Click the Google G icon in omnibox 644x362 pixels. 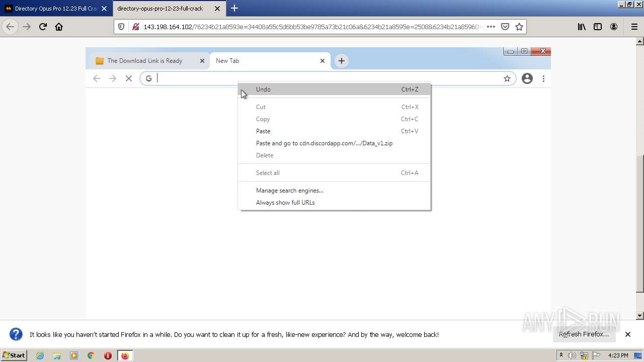148,78
